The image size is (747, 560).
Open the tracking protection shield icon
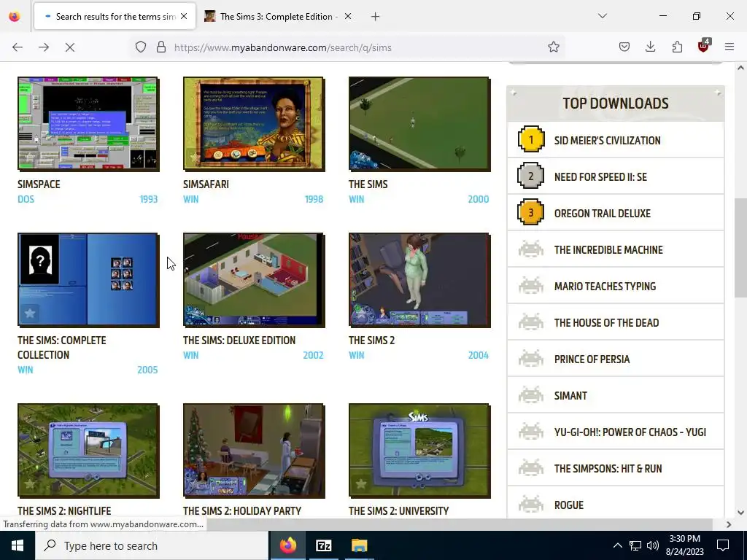point(141,47)
